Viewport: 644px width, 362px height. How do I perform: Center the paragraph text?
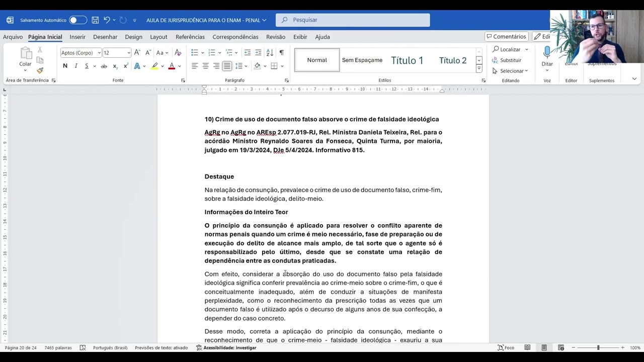coord(205,66)
